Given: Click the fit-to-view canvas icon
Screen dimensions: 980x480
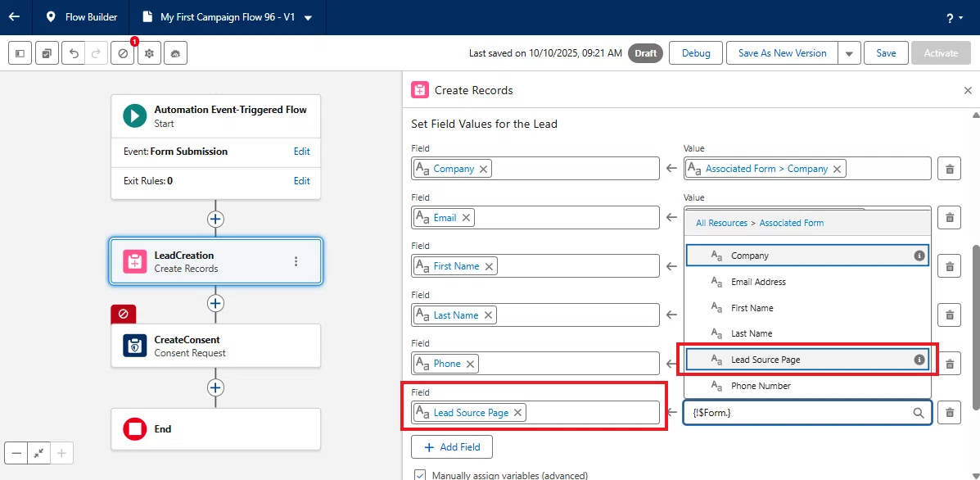Looking at the screenshot, I should [38, 453].
